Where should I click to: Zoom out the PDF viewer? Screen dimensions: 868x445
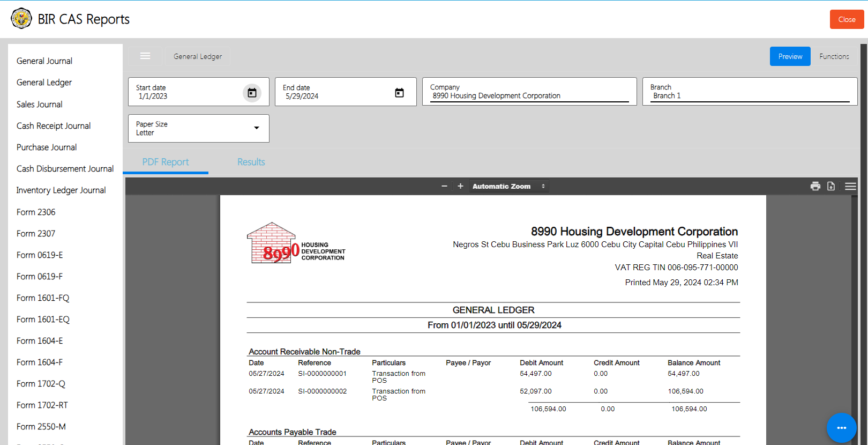click(x=444, y=186)
